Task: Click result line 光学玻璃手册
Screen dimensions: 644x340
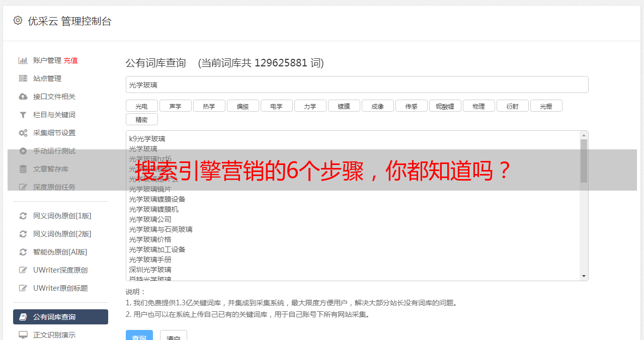Action: coord(150,260)
